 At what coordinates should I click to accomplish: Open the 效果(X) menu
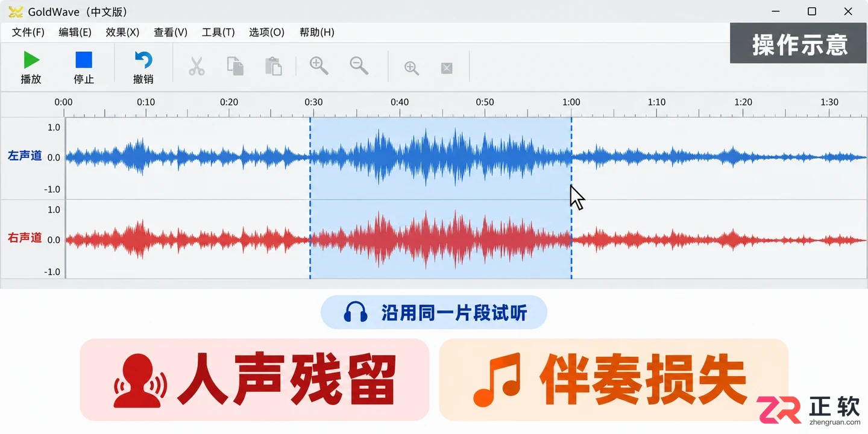coord(122,33)
